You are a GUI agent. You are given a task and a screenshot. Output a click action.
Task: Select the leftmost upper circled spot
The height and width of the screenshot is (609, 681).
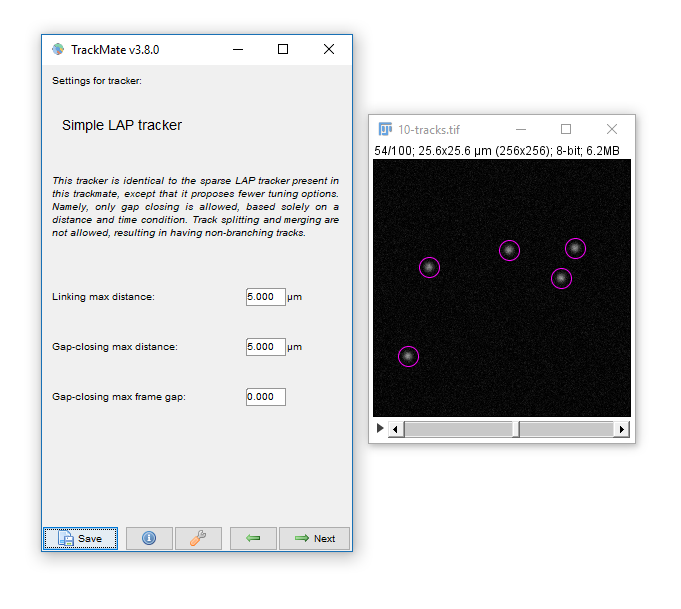(429, 267)
